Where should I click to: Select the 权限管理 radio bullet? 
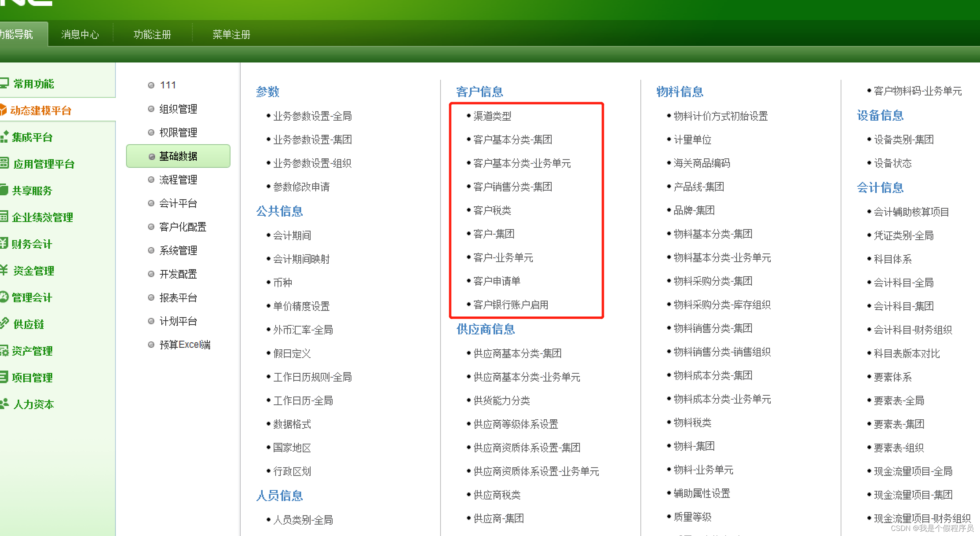151,132
